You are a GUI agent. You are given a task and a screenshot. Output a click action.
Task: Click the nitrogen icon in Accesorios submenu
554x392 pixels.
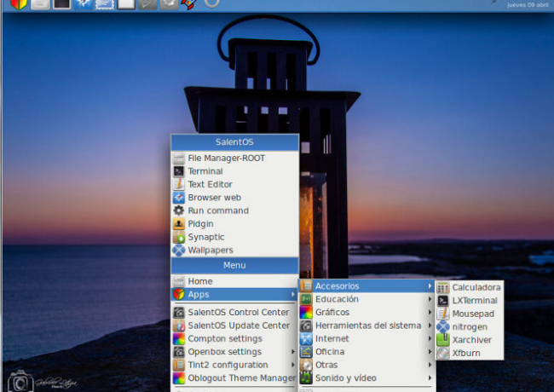pyautogui.click(x=443, y=326)
